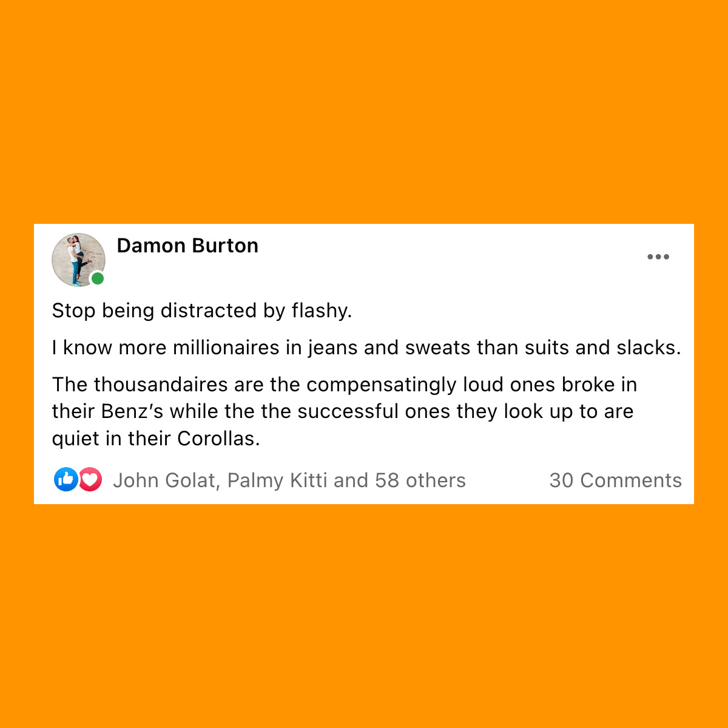The width and height of the screenshot is (728, 728).
Task: Click the red heart Love reaction icon
Action: [90, 480]
